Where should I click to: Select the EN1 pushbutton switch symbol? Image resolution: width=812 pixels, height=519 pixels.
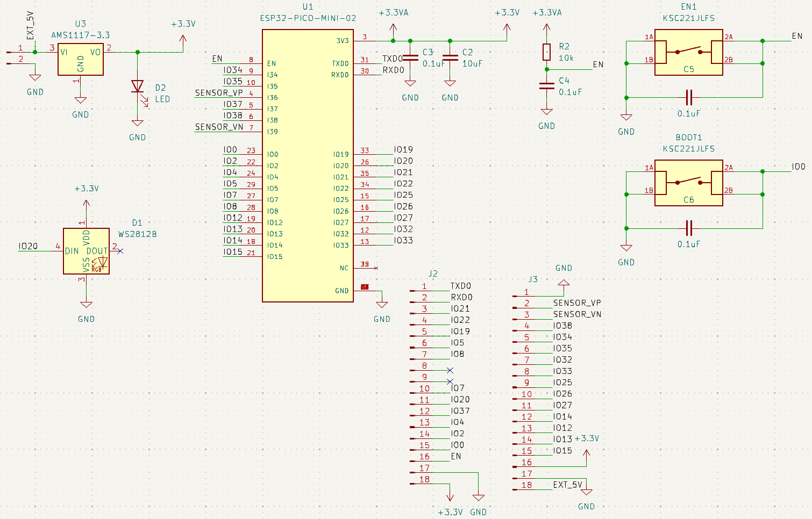point(689,52)
